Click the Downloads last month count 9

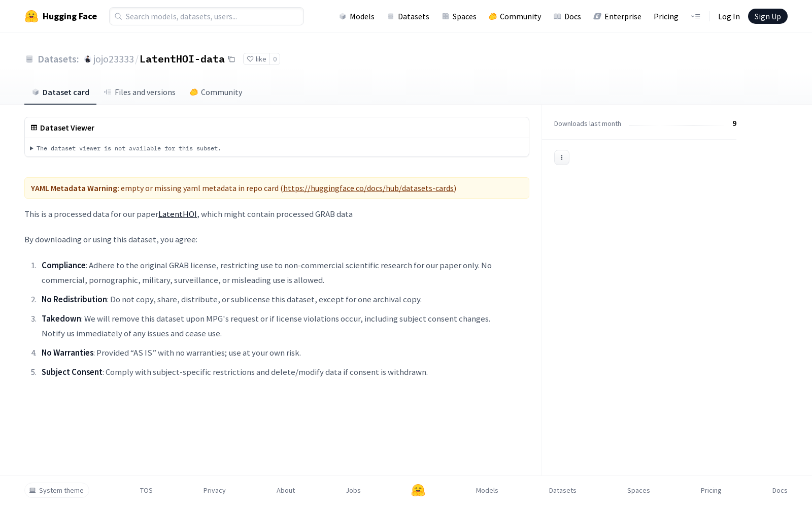click(x=734, y=123)
